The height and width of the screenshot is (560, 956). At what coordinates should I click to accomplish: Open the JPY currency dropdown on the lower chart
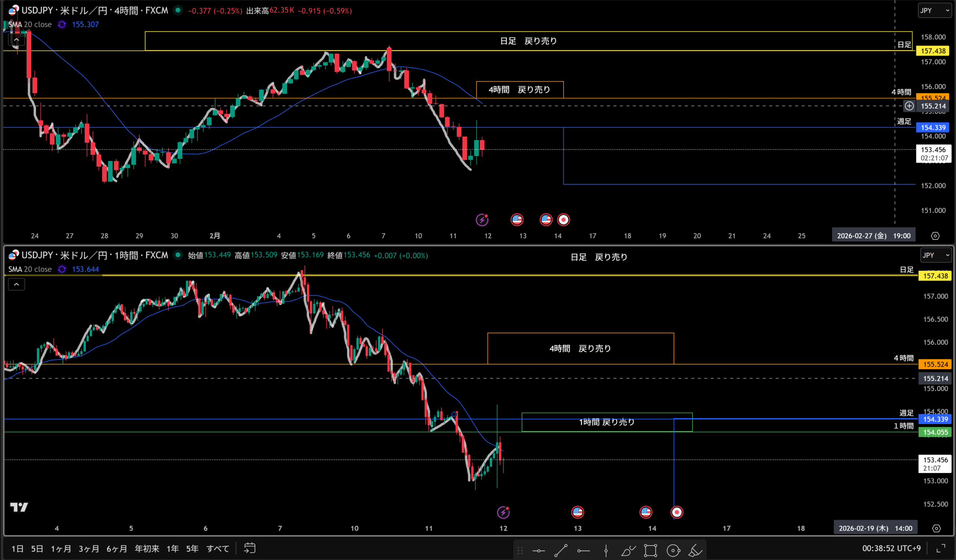(x=936, y=255)
